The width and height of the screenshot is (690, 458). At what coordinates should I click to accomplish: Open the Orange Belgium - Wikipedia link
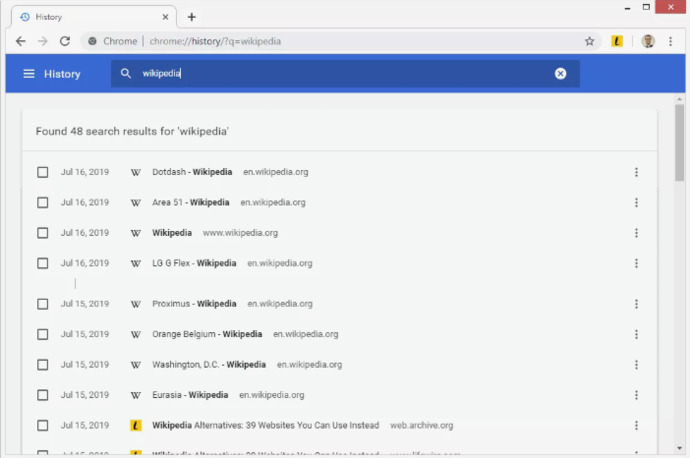pyautogui.click(x=207, y=334)
